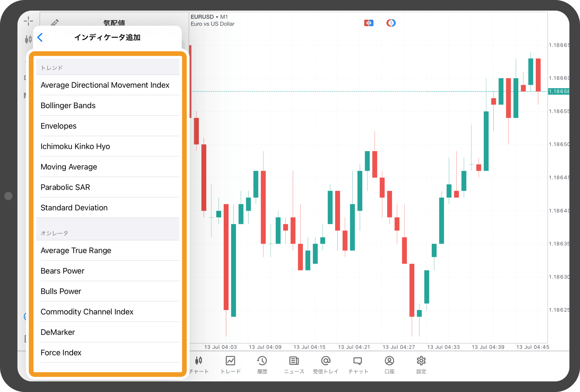The image size is (580, 392).
Task: Go back using the blue chevron arrow
Action: [40, 37]
